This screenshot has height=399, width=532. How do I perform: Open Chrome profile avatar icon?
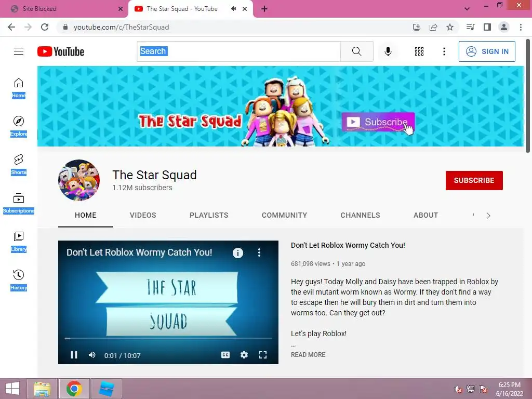[504, 27]
